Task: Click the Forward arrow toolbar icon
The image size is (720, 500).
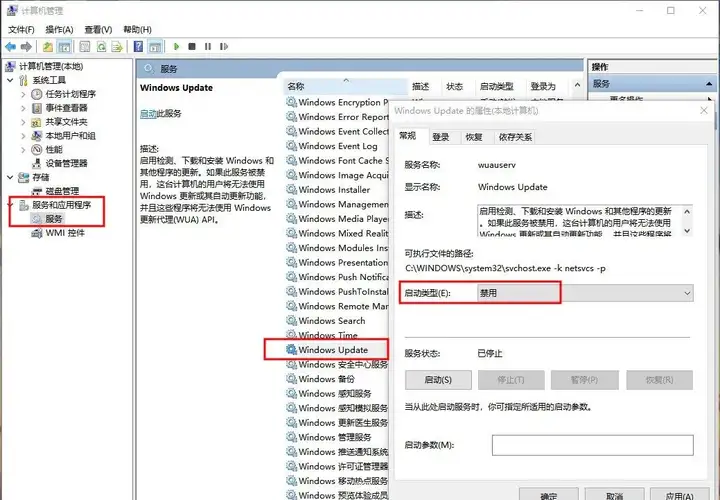Action: coord(26,46)
